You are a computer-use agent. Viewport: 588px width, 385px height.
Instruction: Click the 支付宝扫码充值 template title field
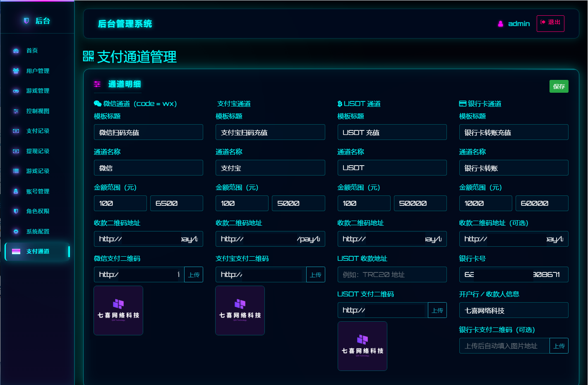click(270, 132)
